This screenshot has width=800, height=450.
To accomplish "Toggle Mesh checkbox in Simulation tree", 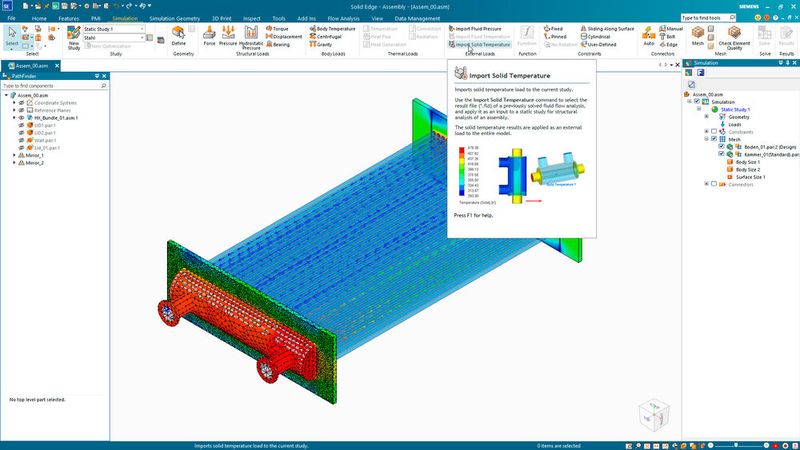I will pos(714,139).
